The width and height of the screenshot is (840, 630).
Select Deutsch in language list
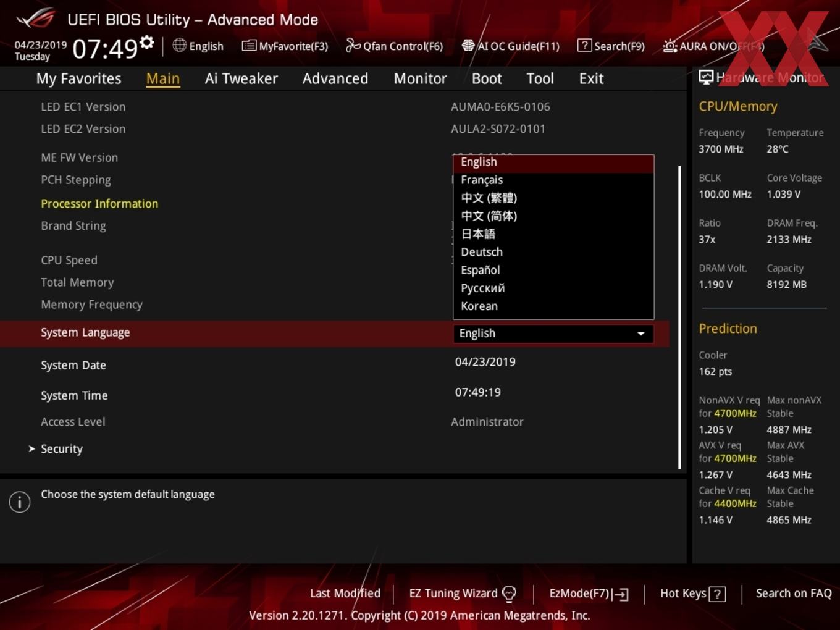tap(553, 252)
